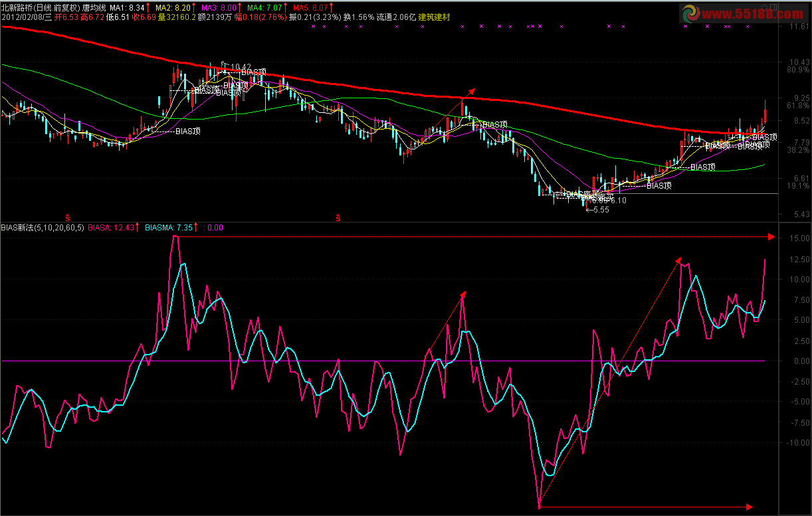812x516 pixels.
Task: Click the float shares 流通2.06亿
Action: (396, 17)
